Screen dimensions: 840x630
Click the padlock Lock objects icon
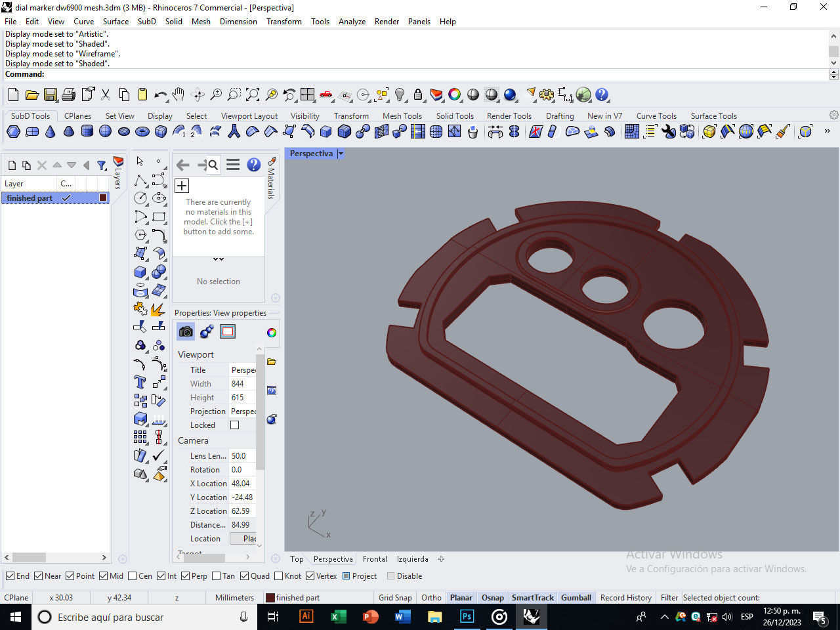(x=417, y=95)
